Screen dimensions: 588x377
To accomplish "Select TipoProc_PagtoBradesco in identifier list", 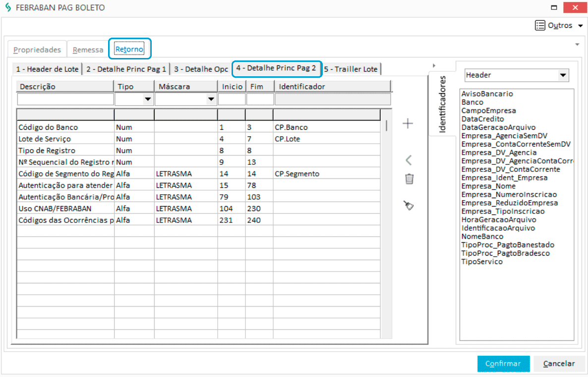I will (x=506, y=253).
